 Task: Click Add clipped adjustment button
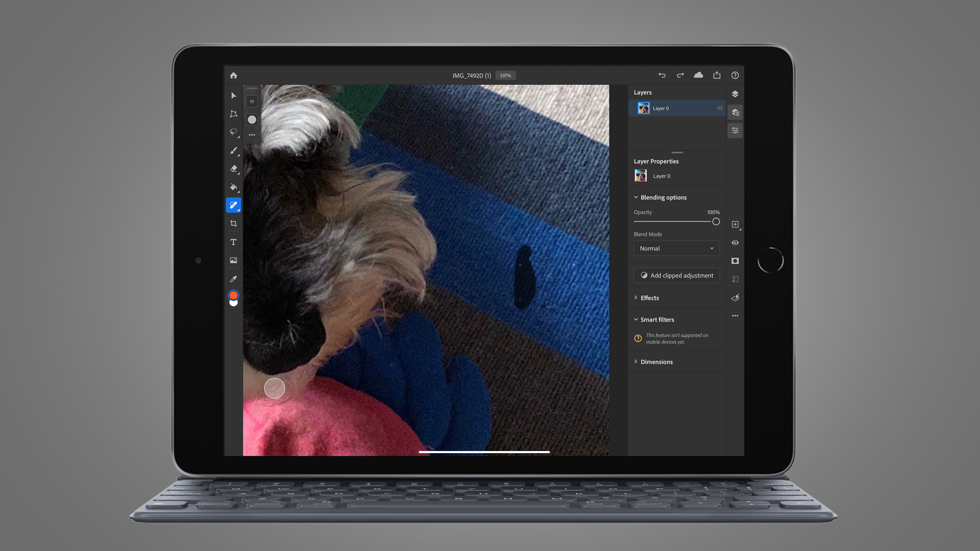click(x=677, y=275)
